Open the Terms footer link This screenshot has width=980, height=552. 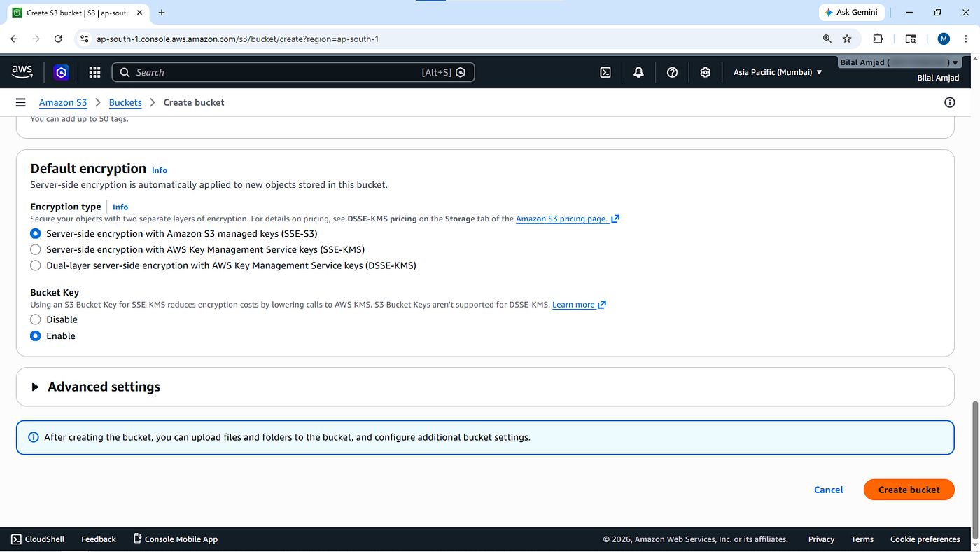(862, 539)
